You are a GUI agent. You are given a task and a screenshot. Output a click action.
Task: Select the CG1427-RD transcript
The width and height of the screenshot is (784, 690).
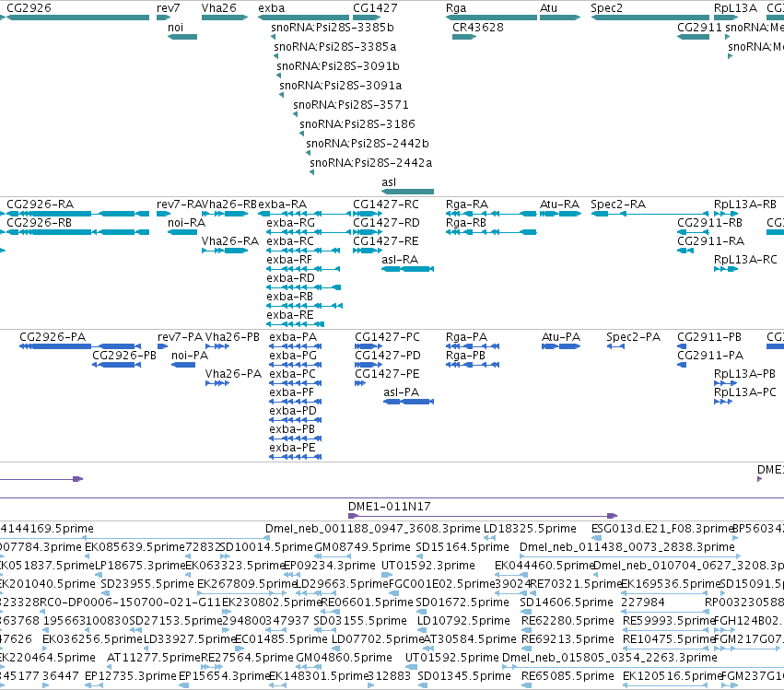[x=368, y=232]
